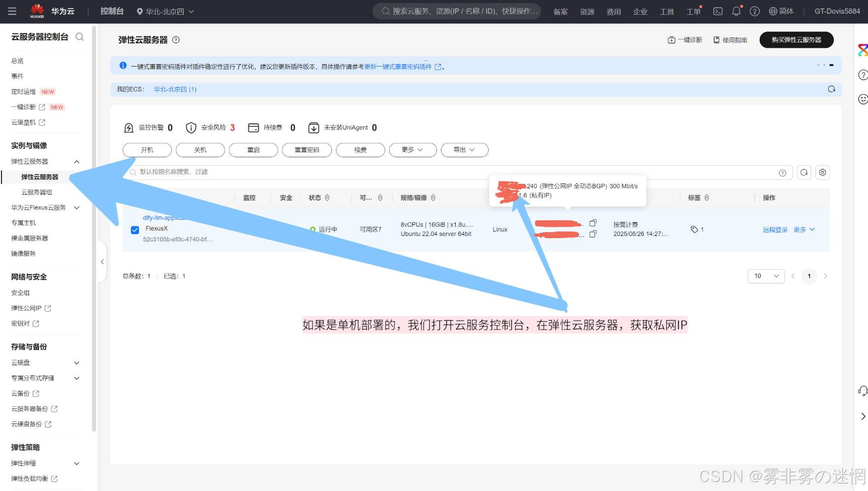This screenshot has width=868, height=491.
Task: Click the 续费 button
Action: [361, 150]
